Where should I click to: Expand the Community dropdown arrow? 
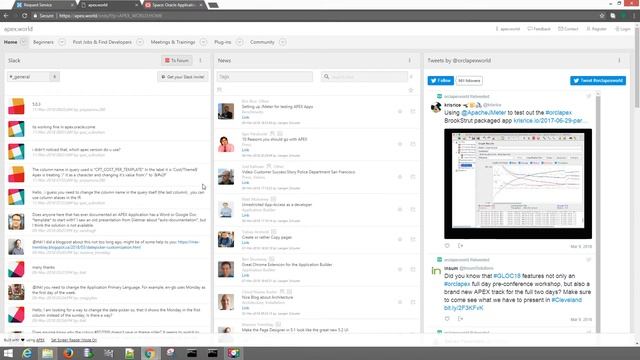pos(282,42)
